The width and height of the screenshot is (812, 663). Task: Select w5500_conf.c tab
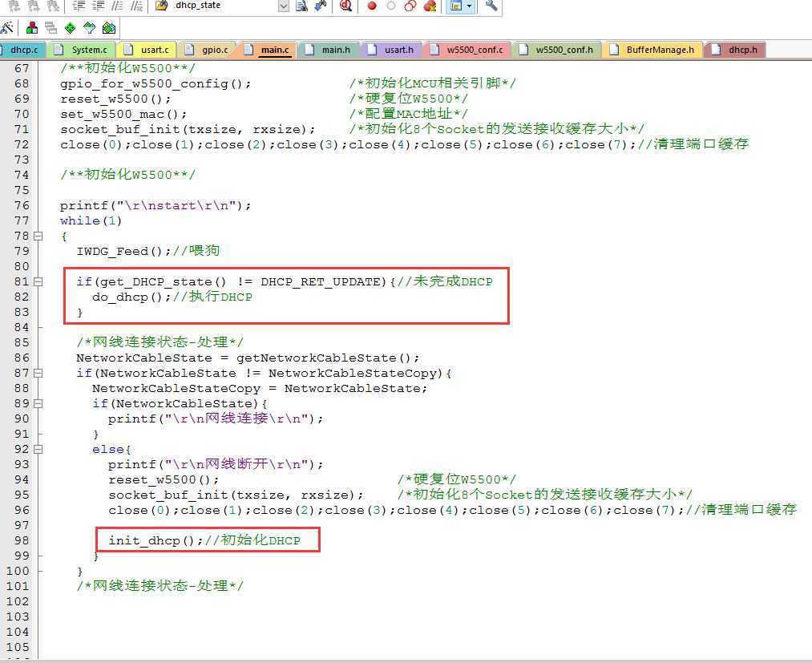pos(467,50)
